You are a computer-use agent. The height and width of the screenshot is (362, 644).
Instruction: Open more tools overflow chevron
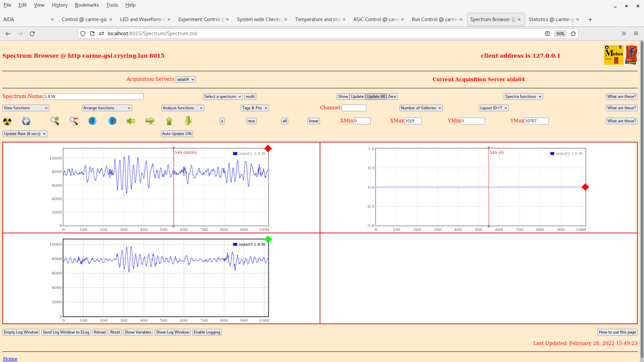pos(624,34)
